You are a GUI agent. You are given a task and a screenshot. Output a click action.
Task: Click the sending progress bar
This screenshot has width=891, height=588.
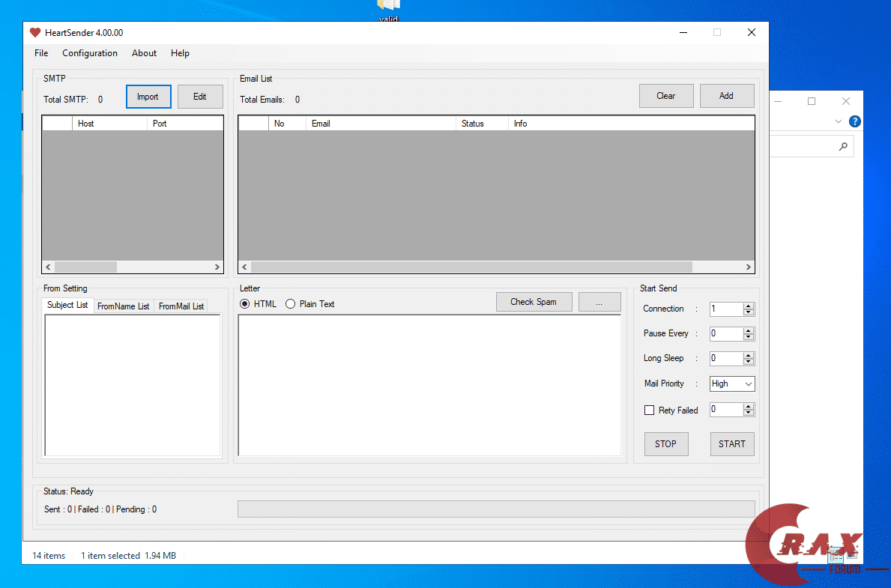[x=496, y=509]
